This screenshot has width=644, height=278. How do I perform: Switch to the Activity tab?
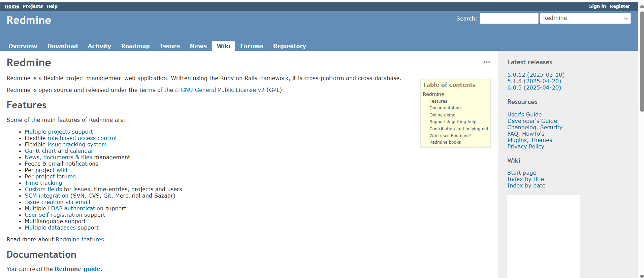click(x=99, y=46)
